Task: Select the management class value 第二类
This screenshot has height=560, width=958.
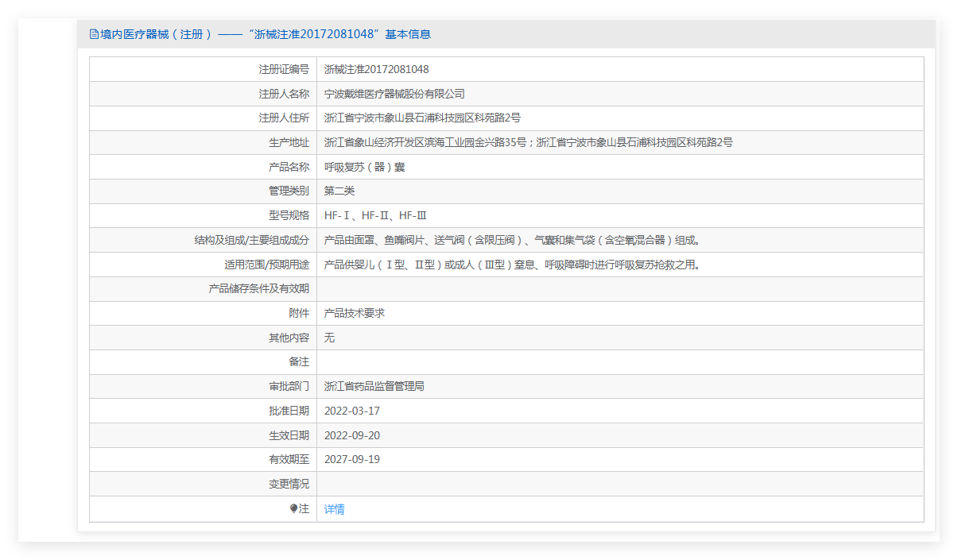Action: (x=339, y=191)
